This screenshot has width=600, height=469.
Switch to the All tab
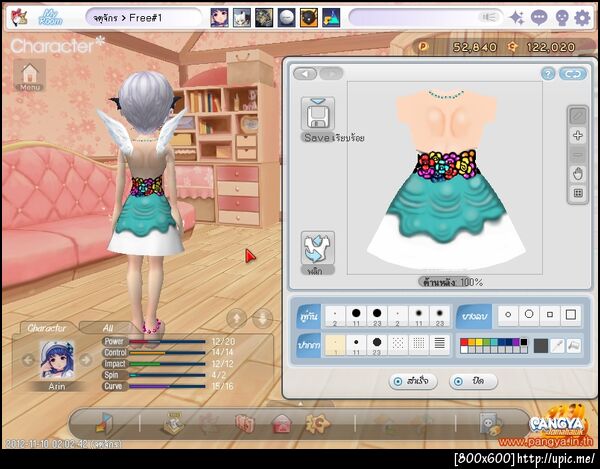108,328
